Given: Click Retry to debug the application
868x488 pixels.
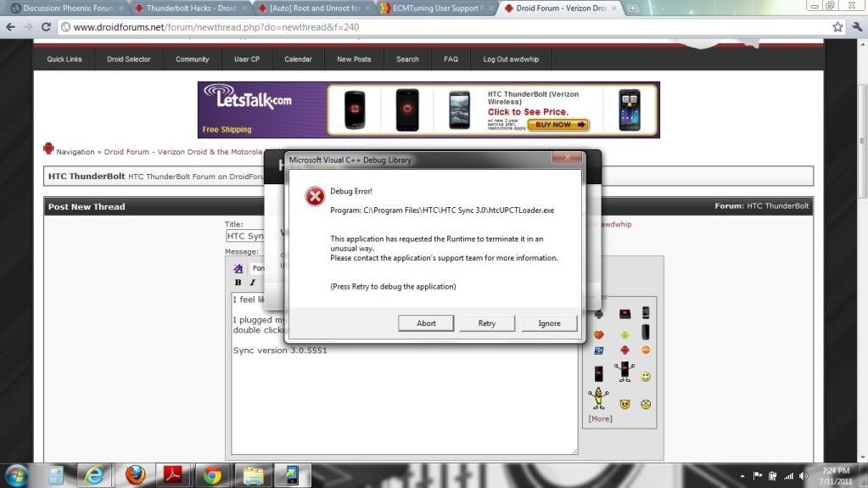Looking at the screenshot, I should click(x=486, y=323).
